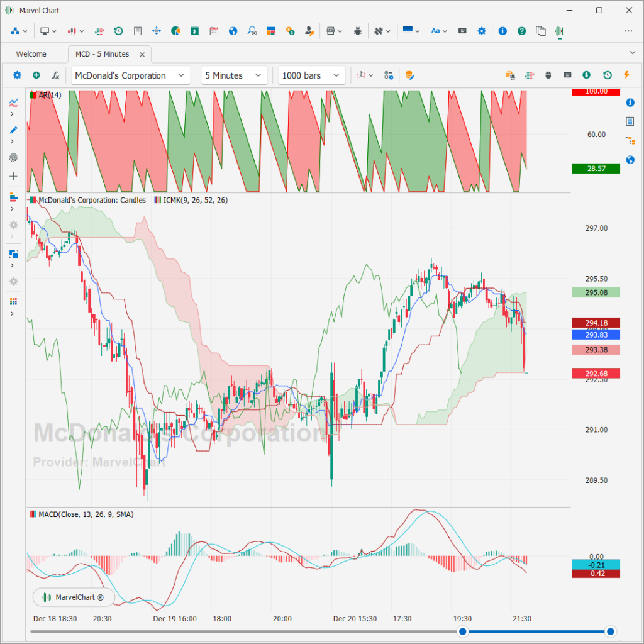Toggle the green dollar circle in chart toolbar

[x=586, y=75]
